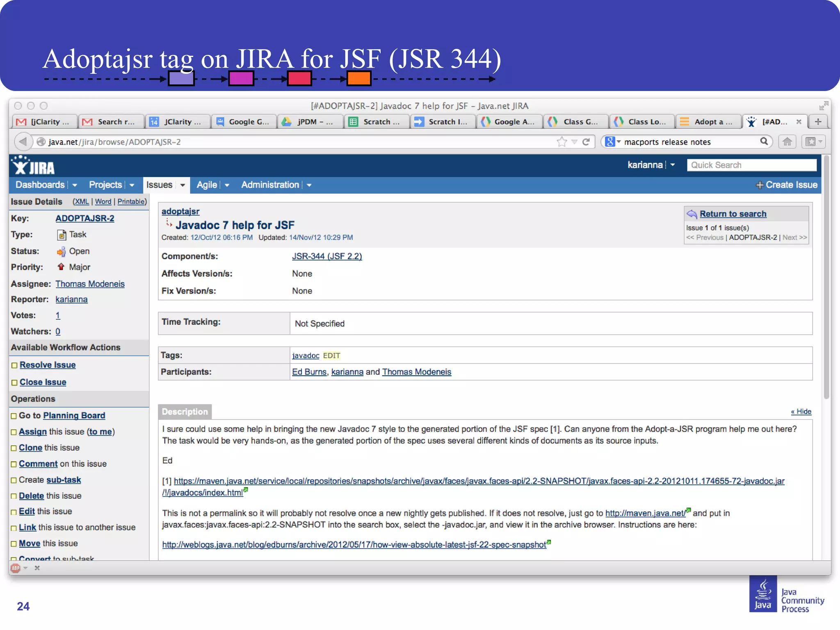Click the square beside Close Issue
The width and height of the screenshot is (840, 630).
coord(15,383)
